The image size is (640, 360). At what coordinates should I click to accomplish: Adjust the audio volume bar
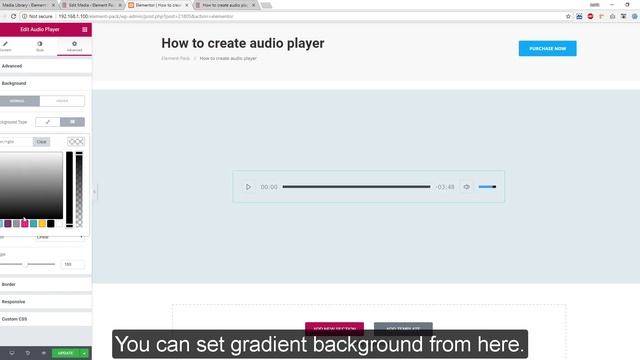pos(487,187)
